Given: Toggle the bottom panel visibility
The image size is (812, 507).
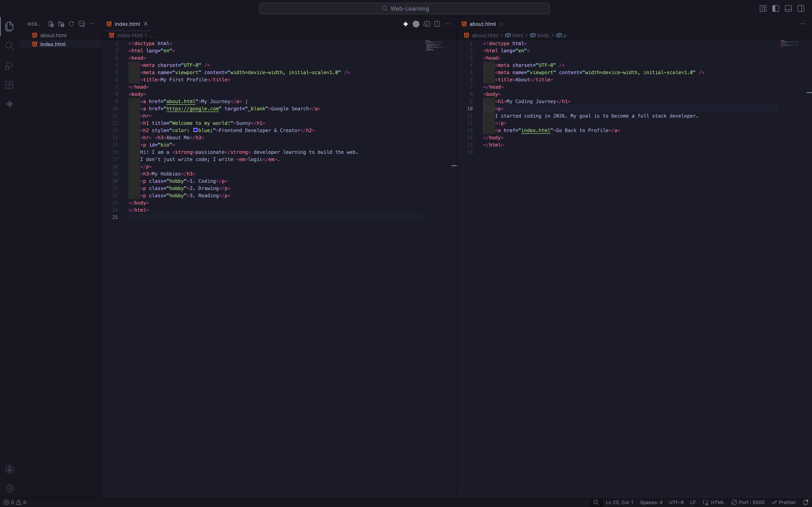Looking at the screenshot, I should (x=788, y=8).
